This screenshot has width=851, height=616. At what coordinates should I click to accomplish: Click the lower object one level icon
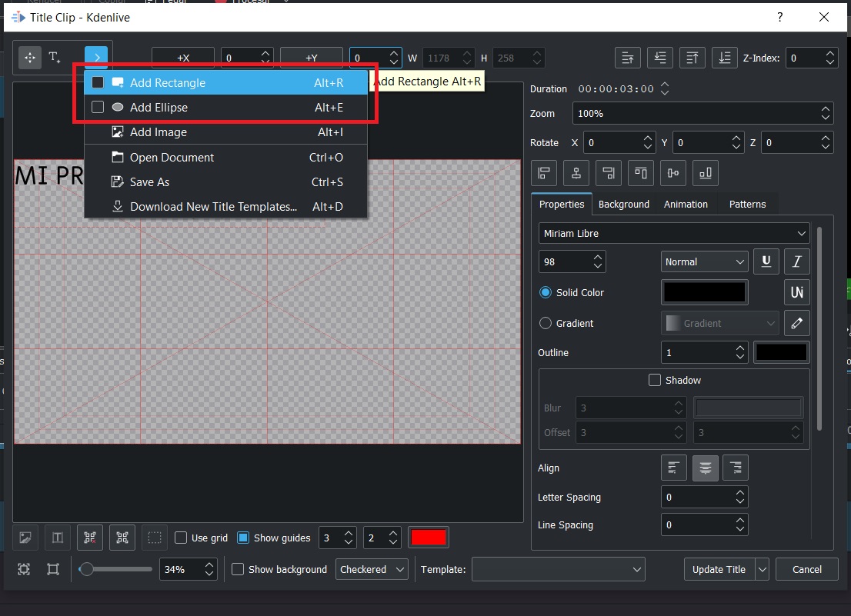tap(660, 58)
